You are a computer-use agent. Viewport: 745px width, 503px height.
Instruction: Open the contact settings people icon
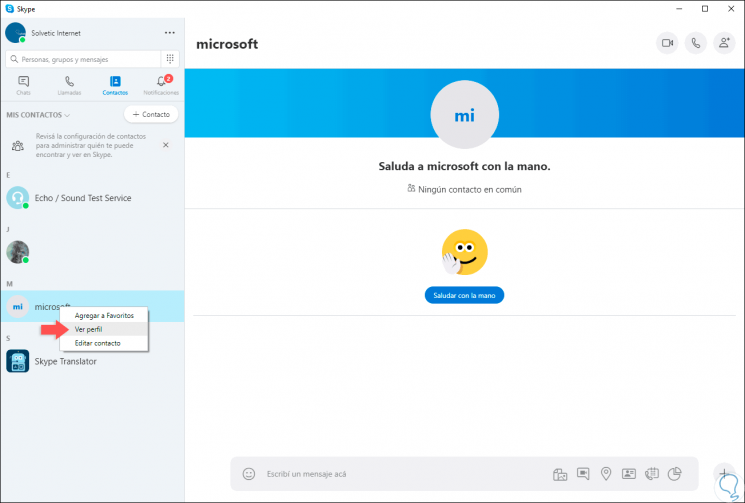(x=18, y=145)
